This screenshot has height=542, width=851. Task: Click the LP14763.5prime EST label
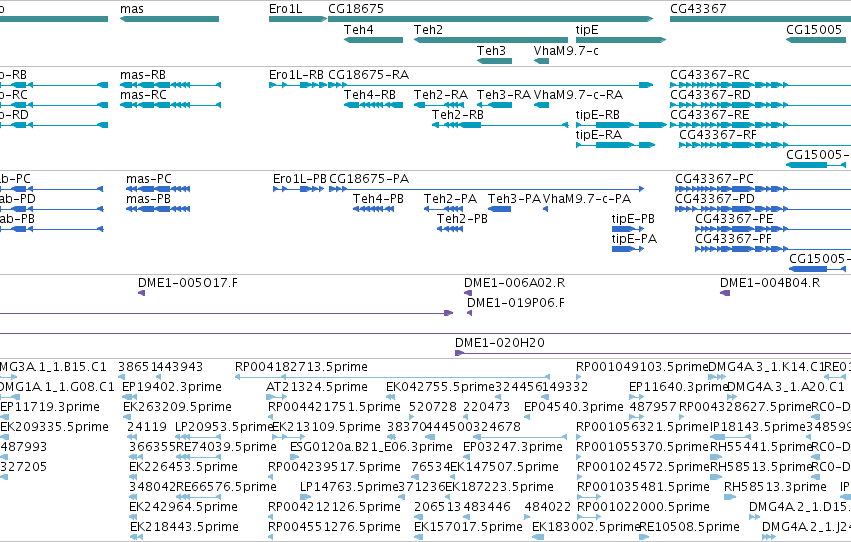[350, 488]
